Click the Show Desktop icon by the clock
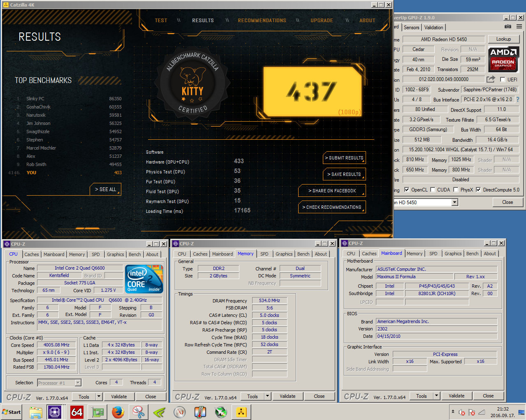 [521, 412]
